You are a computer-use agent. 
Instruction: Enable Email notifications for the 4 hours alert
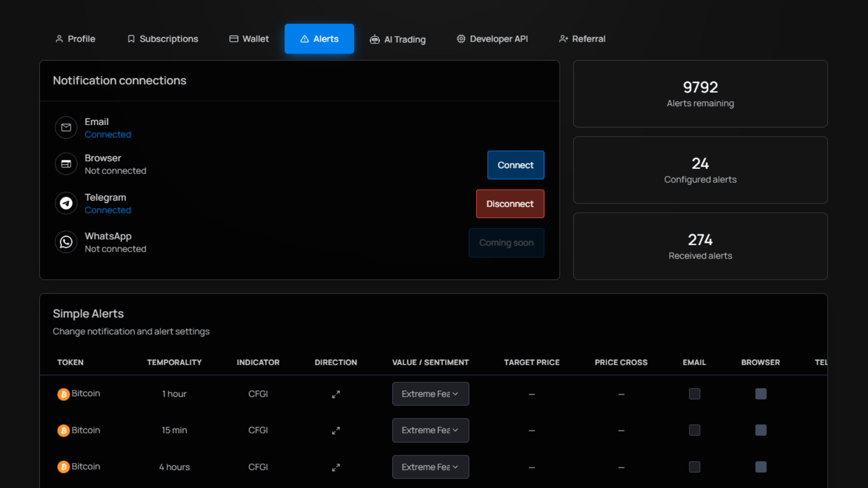(694, 467)
